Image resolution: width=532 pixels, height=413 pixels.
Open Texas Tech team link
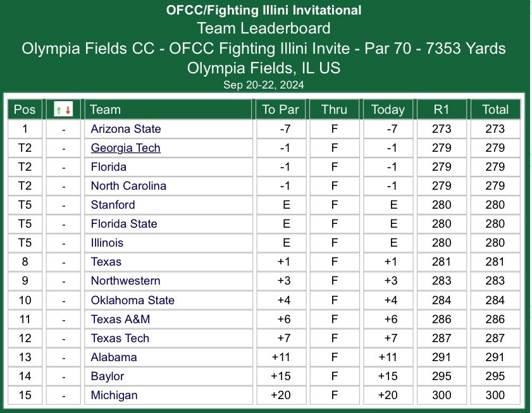(120, 338)
